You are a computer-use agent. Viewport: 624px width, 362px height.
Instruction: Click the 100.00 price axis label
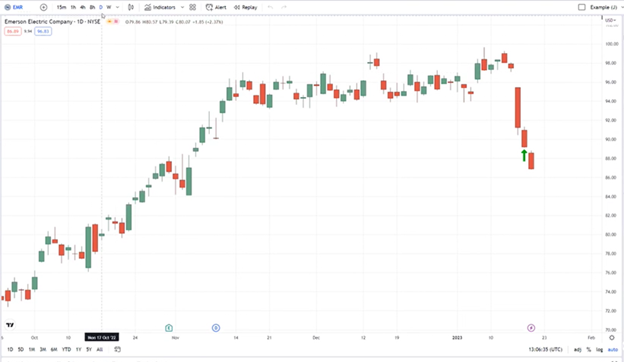point(612,44)
